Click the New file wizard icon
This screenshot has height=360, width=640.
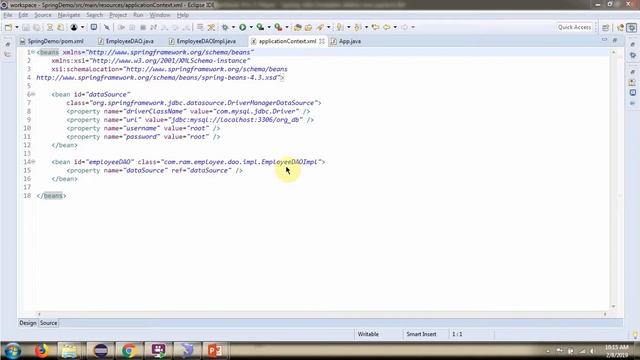(8, 27)
